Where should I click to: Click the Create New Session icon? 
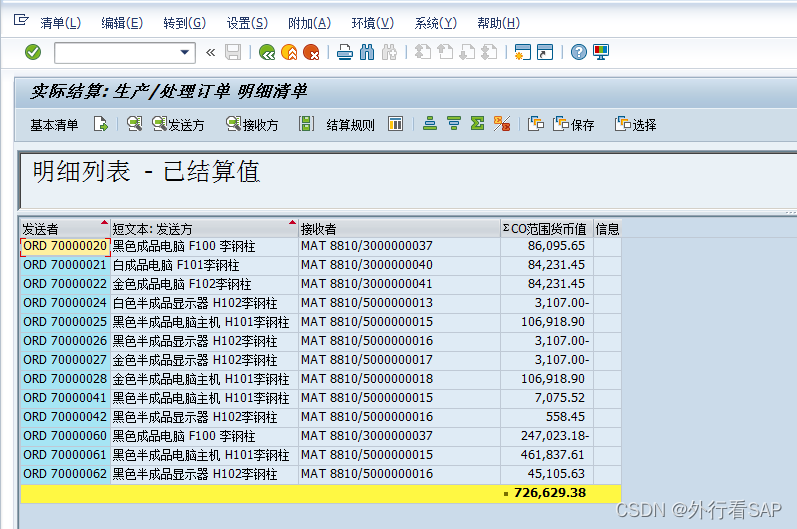(523, 52)
